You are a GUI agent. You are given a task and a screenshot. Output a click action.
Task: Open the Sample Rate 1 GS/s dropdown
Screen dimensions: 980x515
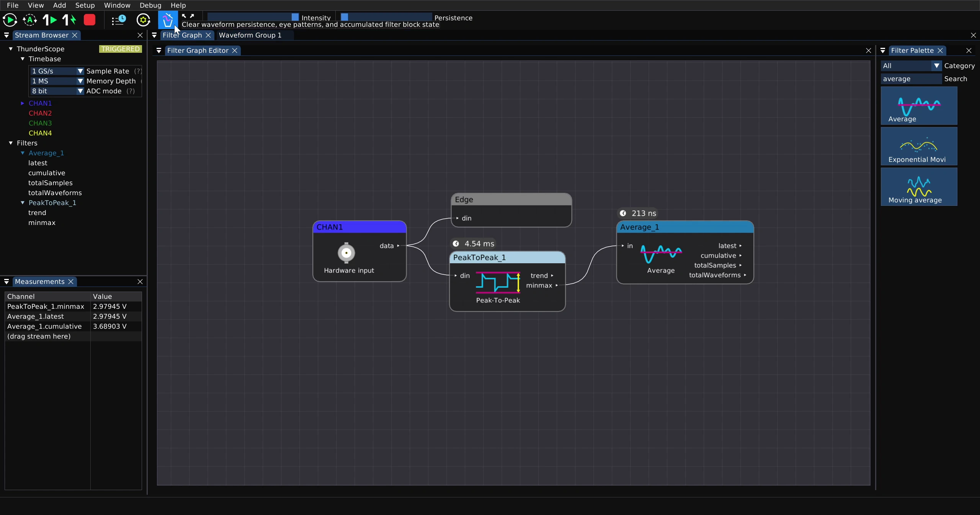[57, 71]
